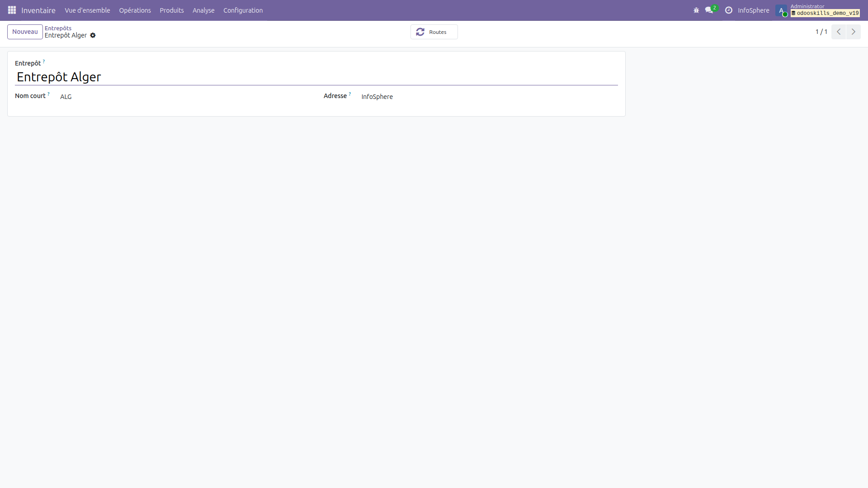Image resolution: width=868 pixels, height=488 pixels.
Task: Switch to the Analyse menu
Action: 203,10
